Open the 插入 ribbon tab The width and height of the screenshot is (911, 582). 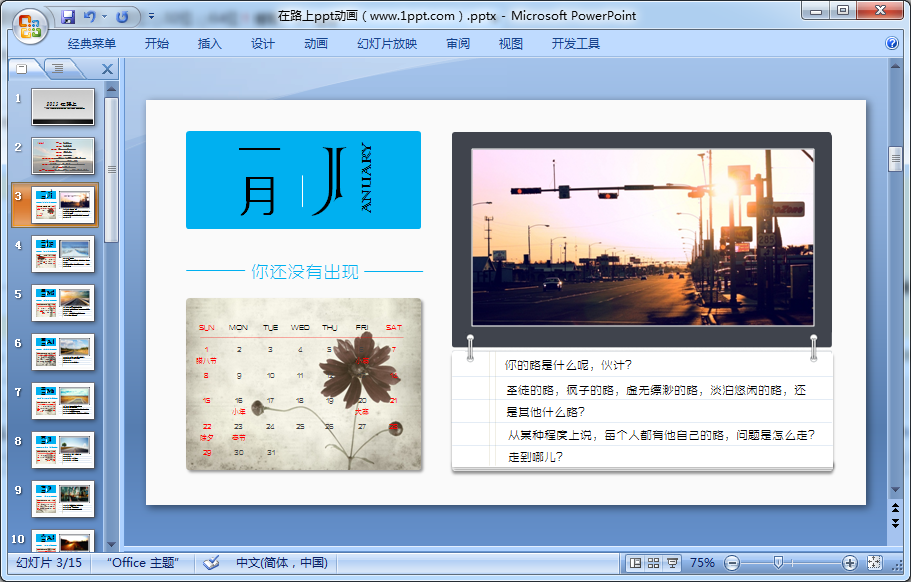click(209, 44)
